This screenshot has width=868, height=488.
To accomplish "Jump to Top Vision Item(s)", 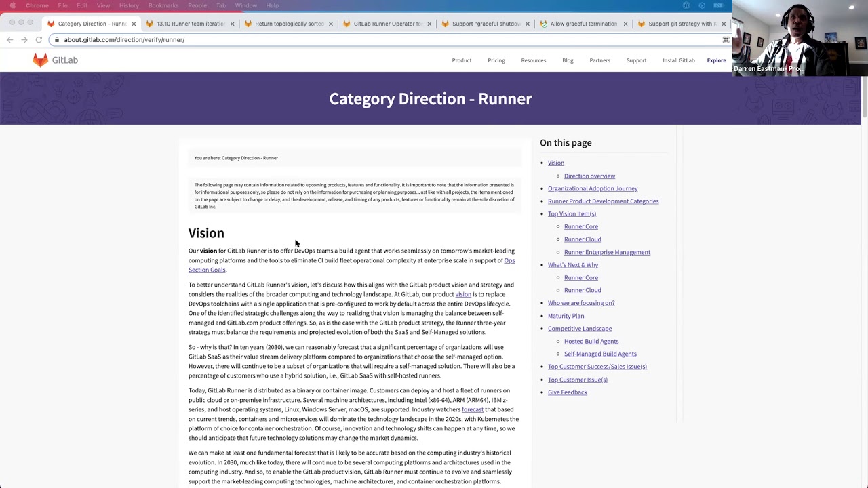I will click(x=572, y=213).
